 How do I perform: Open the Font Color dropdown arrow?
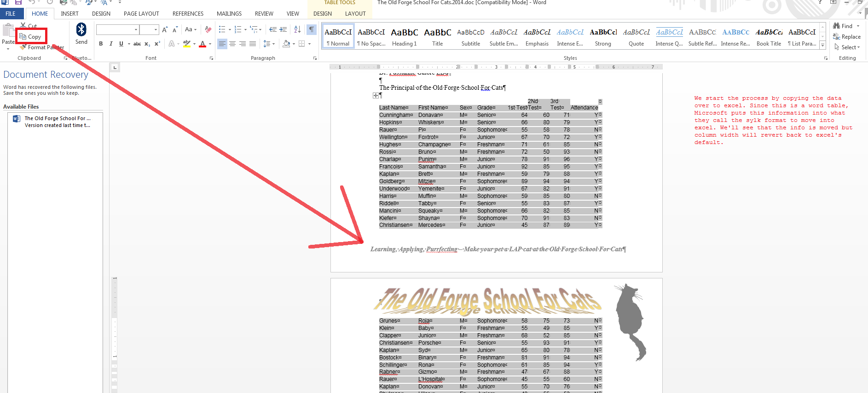(x=210, y=44)
